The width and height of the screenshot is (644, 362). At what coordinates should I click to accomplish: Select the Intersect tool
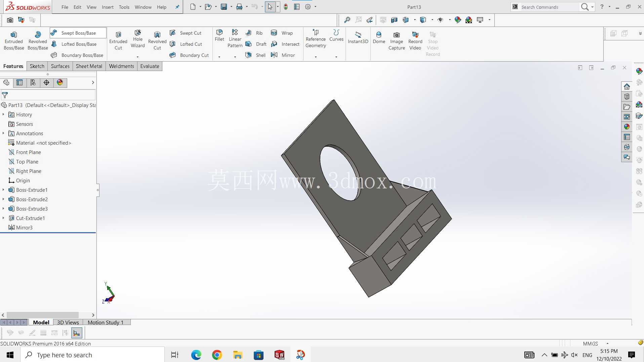coord(285,44)
